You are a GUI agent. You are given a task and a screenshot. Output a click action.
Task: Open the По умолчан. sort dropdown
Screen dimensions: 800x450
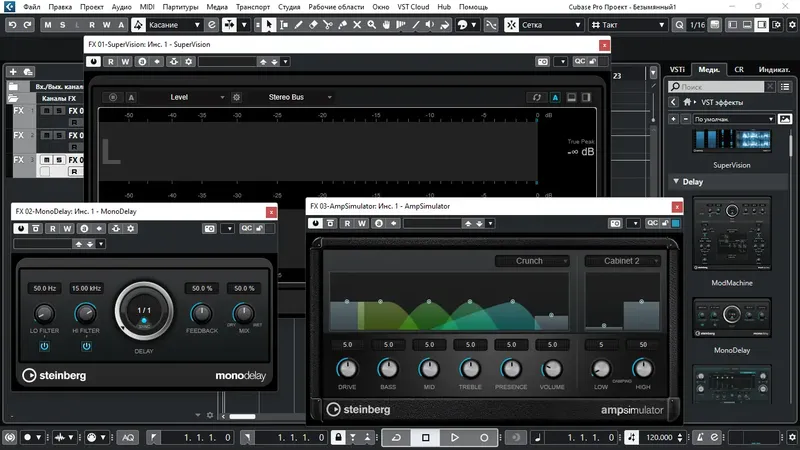[734, 119]
